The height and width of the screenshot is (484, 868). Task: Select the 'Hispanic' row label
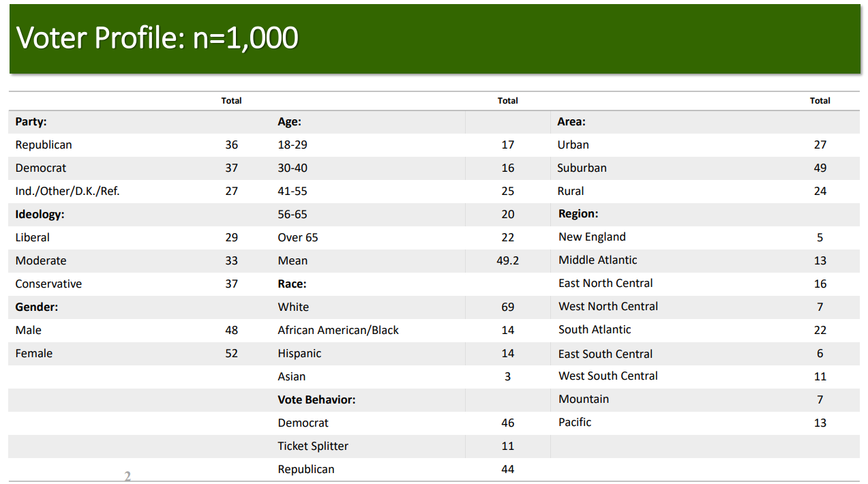tap(299, 354)
